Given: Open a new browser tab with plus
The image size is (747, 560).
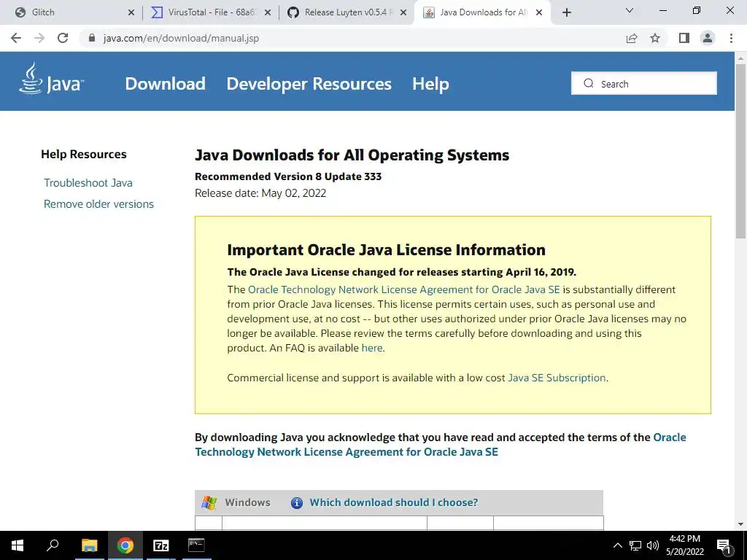Looking at the screenshot, I should click(566, 13).
